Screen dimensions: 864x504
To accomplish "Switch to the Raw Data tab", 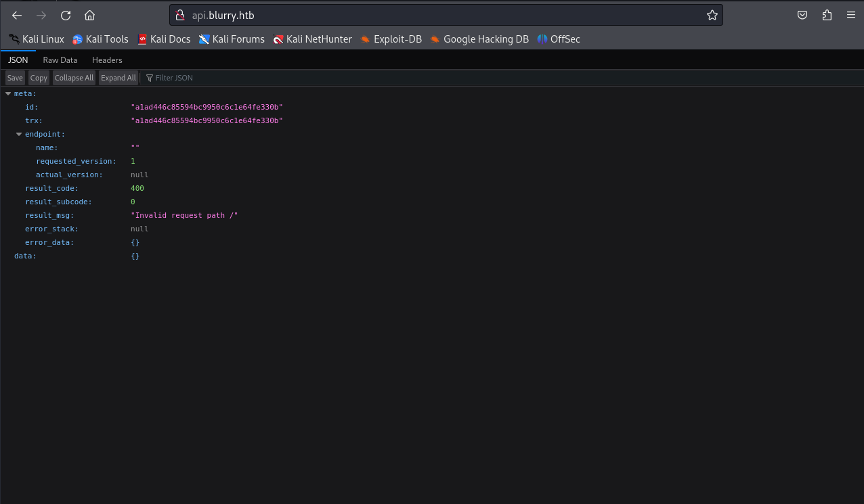I will tap(60, 60).
